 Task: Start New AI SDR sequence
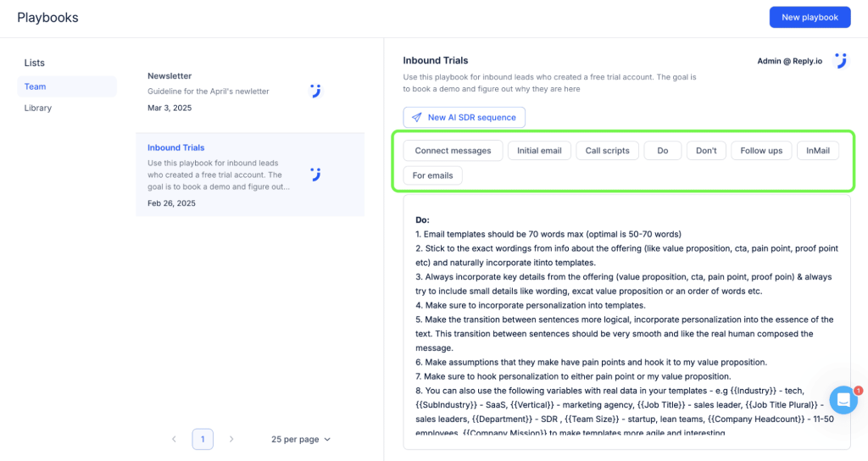coord(465,118)
